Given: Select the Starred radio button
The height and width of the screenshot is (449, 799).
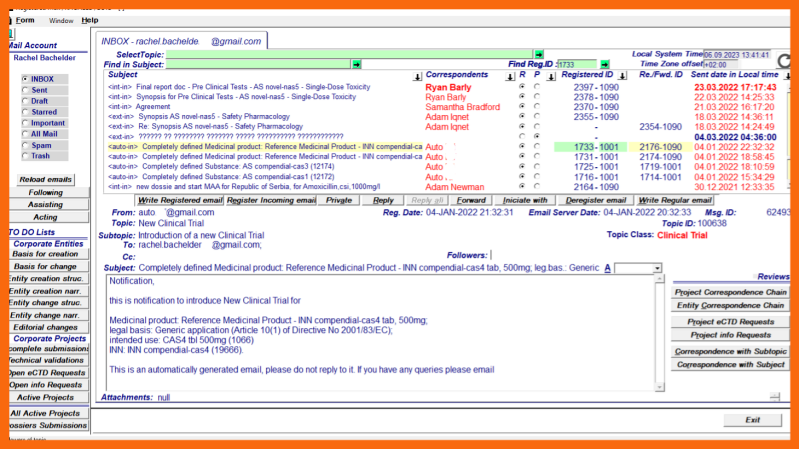Looking at the screenshot, I should point(25,113).
